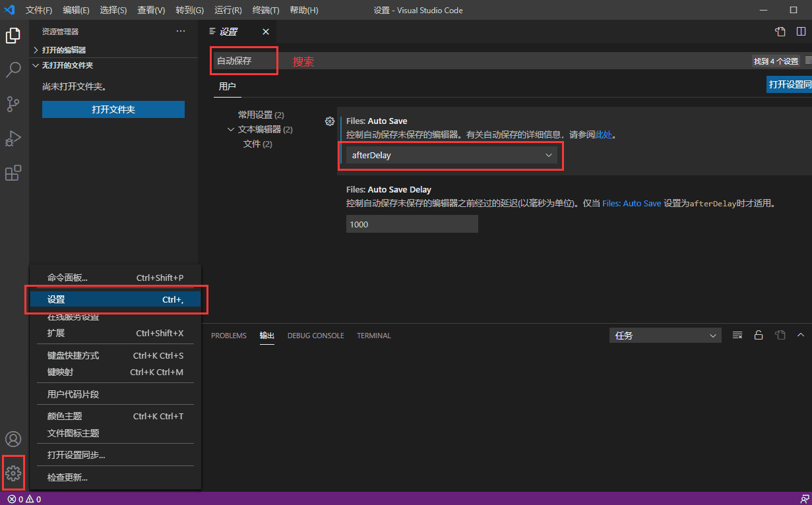Click the 设置 editor tab

coord(237,32)
